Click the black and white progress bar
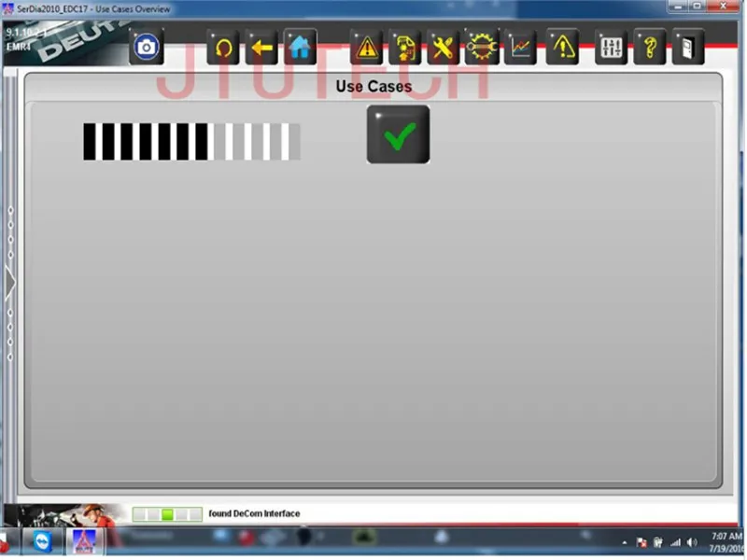Viewport: 747px width, 560px height. (192, 142)
